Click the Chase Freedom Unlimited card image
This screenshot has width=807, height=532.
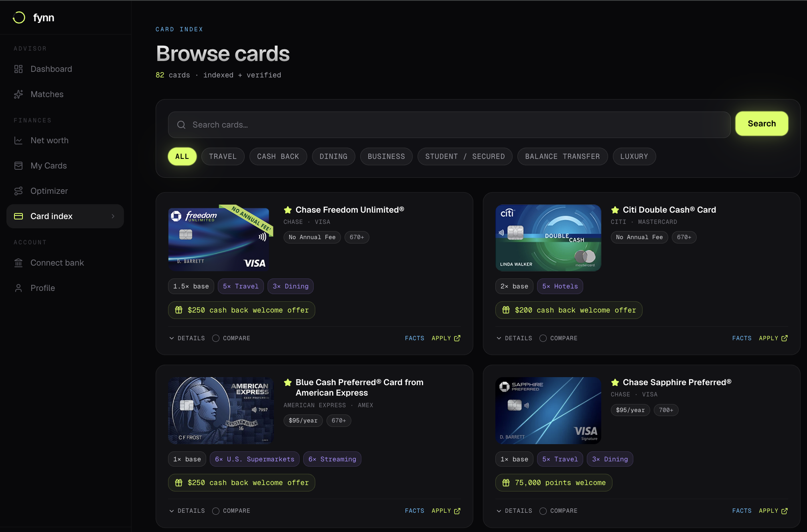pyautogui.click(x=221, y=238)
